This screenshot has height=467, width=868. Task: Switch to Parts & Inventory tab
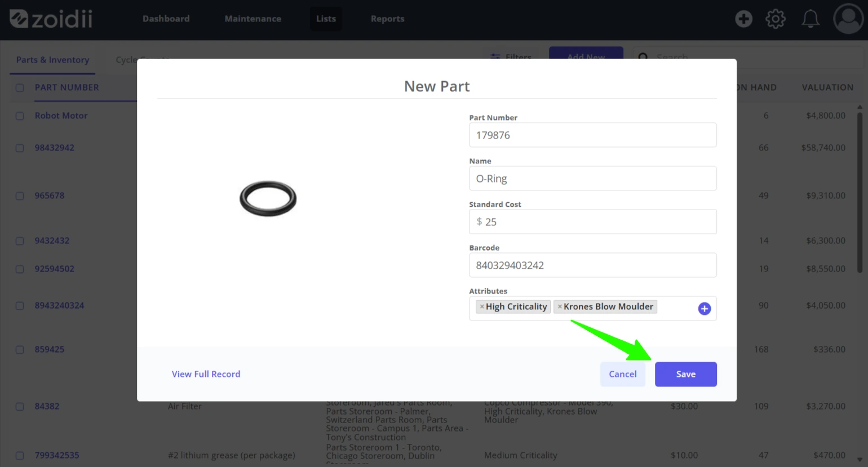(x=52, y=60)
